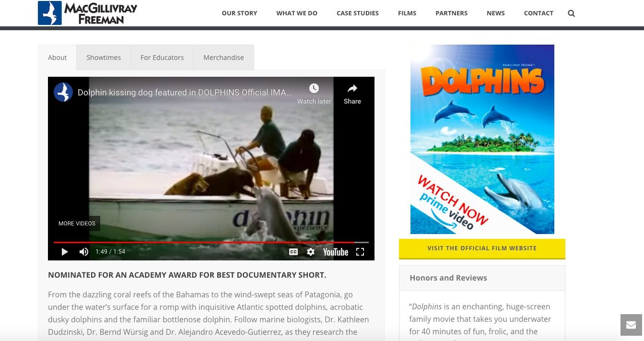The height and width of the screenshot is (341, 644).
Task: Seek on the red video progress bar
Action: tap(211, 242)
